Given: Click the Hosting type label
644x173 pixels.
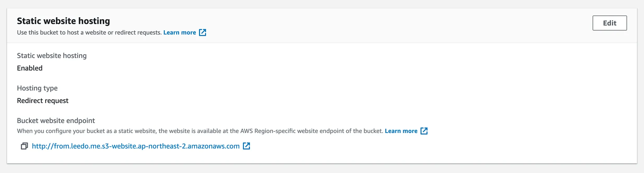Looking at the screenshot, I should click(x=37, y=88).
